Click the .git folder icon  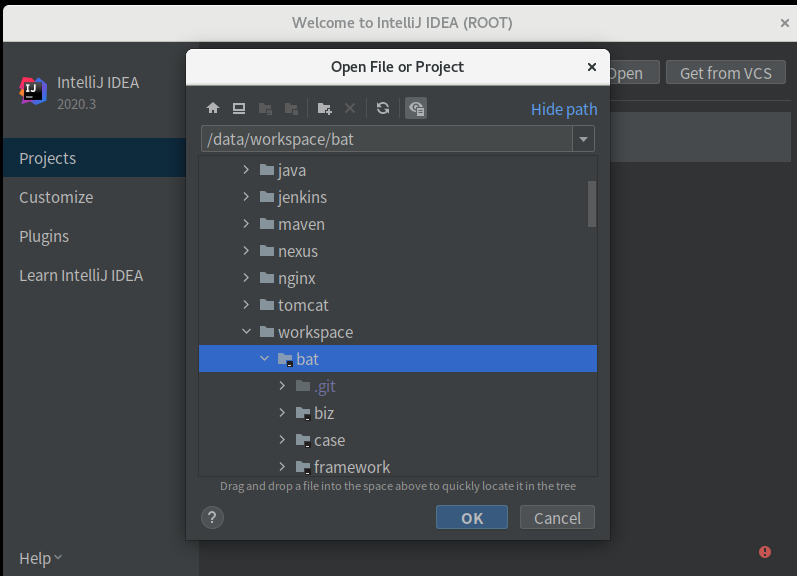coord(303,386)
